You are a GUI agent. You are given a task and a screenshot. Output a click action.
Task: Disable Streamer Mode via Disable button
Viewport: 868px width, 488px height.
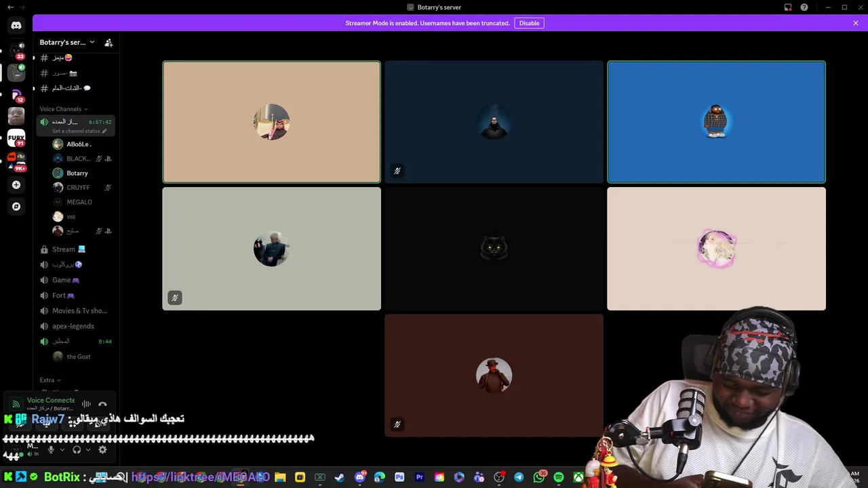coord(529,23)
